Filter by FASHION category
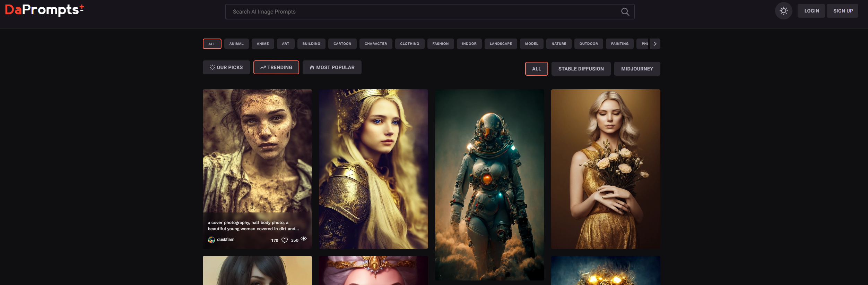The height and width of the screenshot is (285, 868). coord(441,44)
